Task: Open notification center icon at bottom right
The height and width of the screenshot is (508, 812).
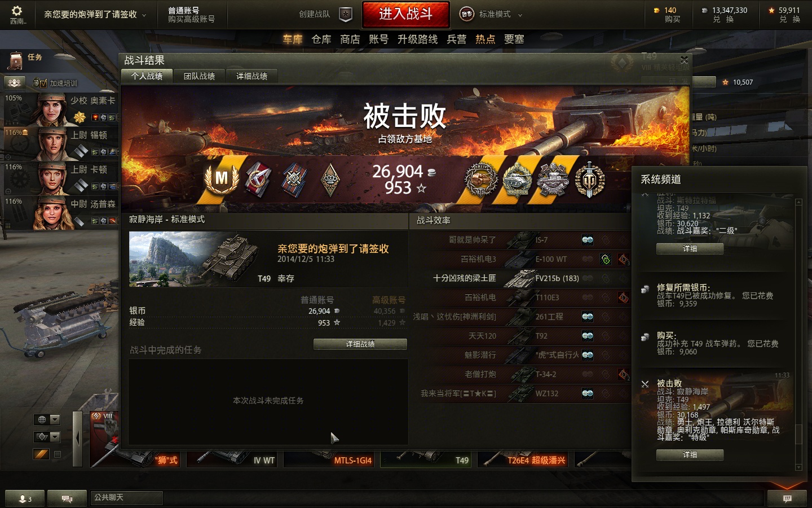Action: (x=787, y=498)
